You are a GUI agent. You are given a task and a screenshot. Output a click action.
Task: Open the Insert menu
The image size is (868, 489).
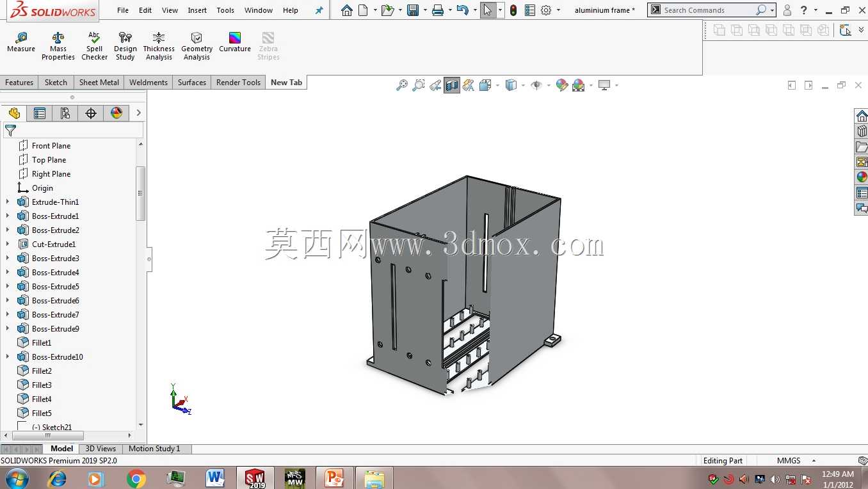pos(197,10)
